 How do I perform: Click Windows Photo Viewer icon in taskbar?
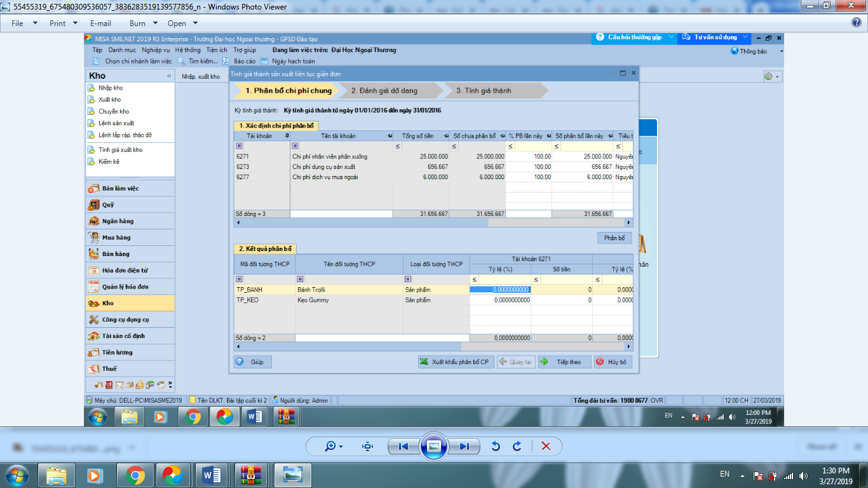[x=293, y=475]
